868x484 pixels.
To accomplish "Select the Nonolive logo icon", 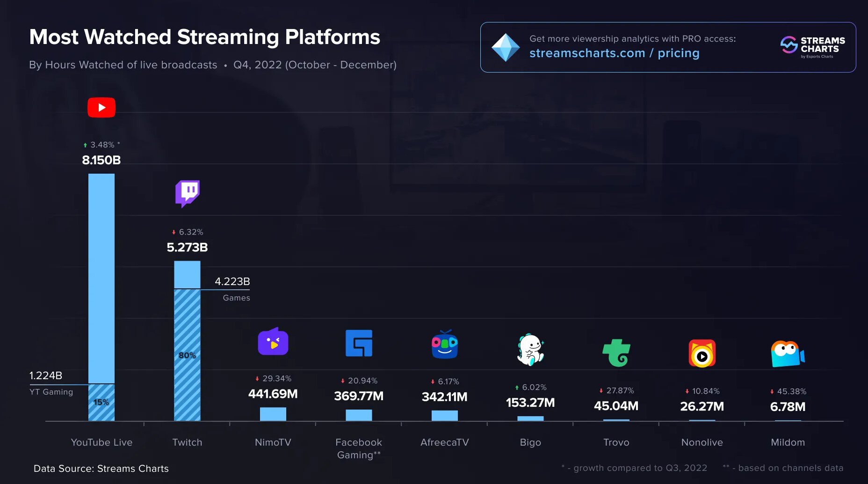I will [702, 353].
